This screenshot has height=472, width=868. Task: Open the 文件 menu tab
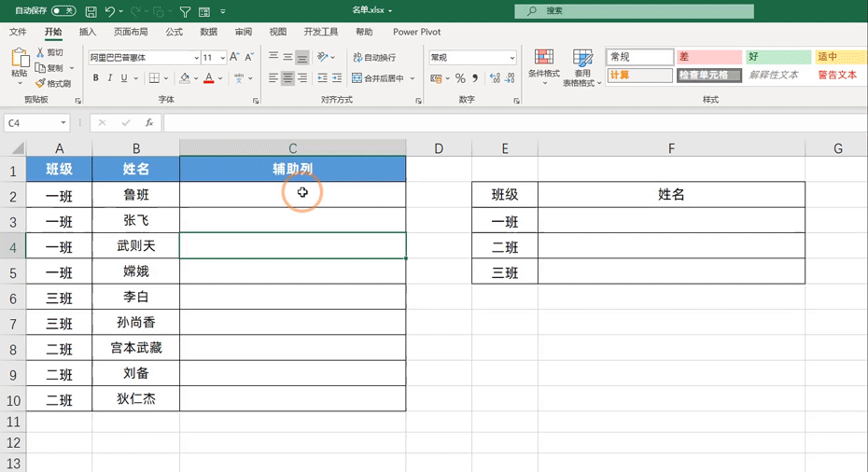click(x=18, y=32)
